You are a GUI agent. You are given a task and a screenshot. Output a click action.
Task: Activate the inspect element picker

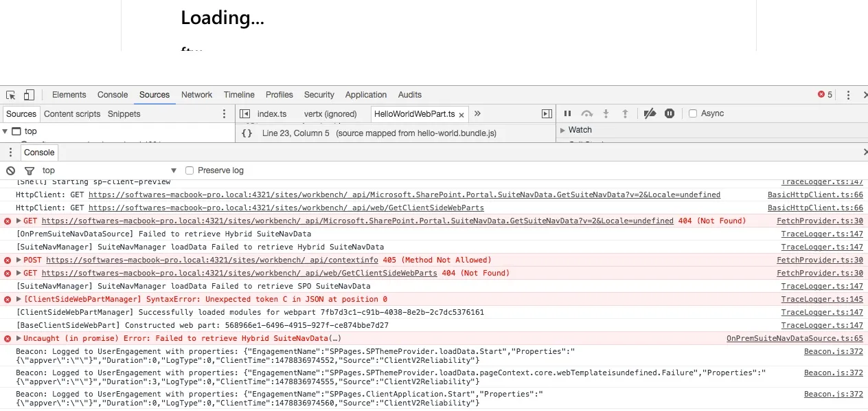[11, 95]
